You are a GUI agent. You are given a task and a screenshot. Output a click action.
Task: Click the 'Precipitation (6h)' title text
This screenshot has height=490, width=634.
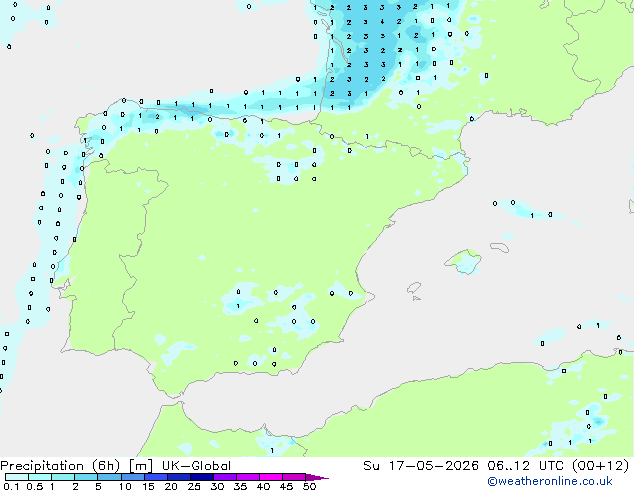(x=60, y=466)
